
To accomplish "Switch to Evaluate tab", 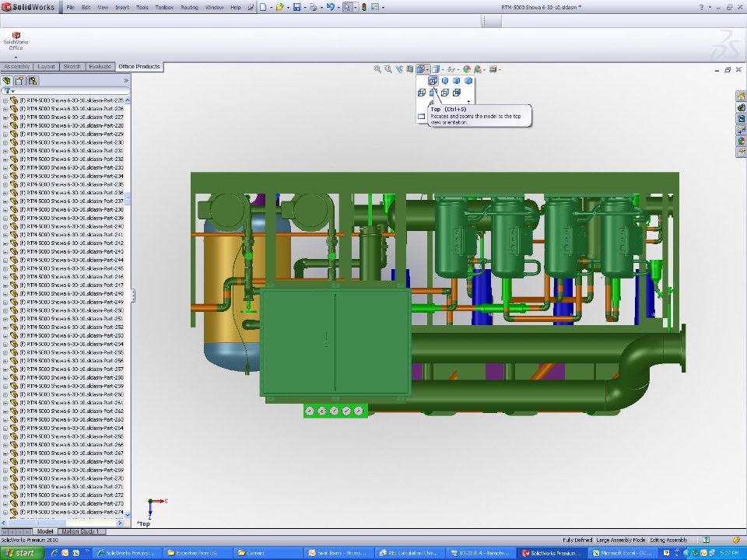I will (x=100, y=67).
